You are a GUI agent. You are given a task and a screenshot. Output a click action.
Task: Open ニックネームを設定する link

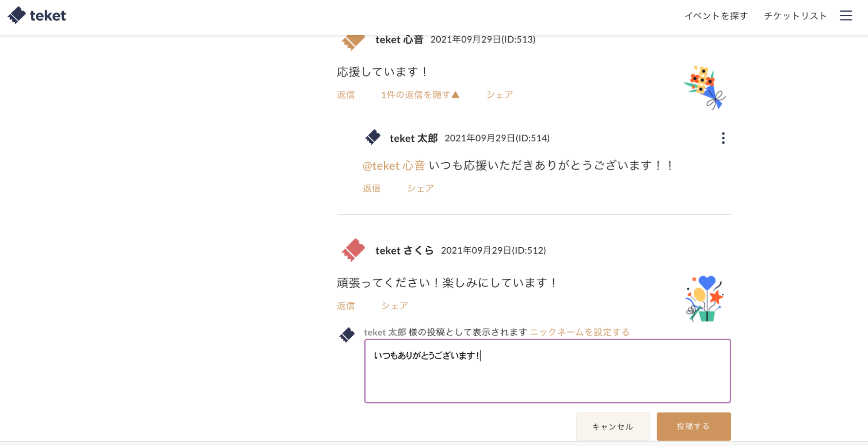[x=579, y=331]
